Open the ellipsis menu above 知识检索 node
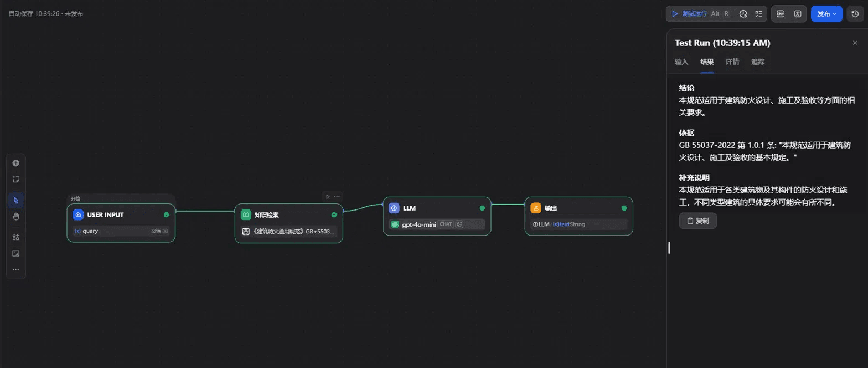 [x=337, y=196]
